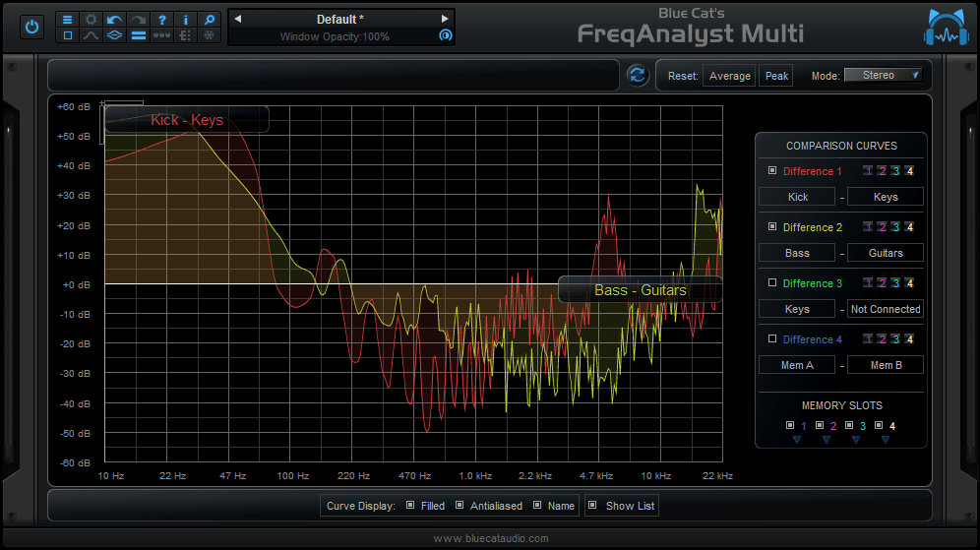Store Difference 1 into memory slot 4
The image size is (980, 550).
click(x=909, y=170)
